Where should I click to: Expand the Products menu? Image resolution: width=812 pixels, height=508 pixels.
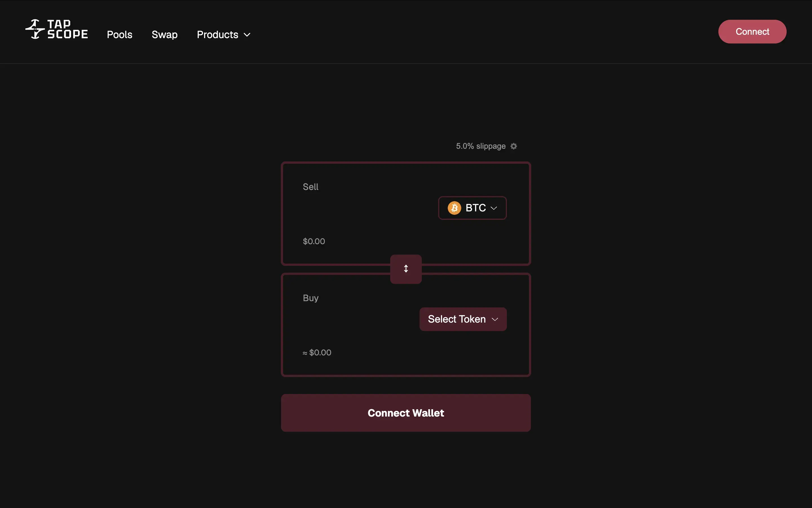(224, 35)
